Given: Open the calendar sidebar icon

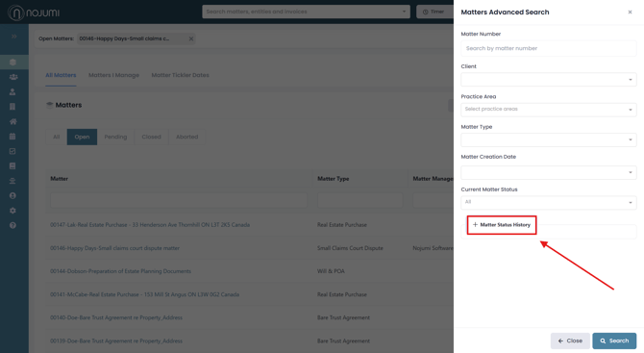Looking at the screenshot, I should point(12,136).
